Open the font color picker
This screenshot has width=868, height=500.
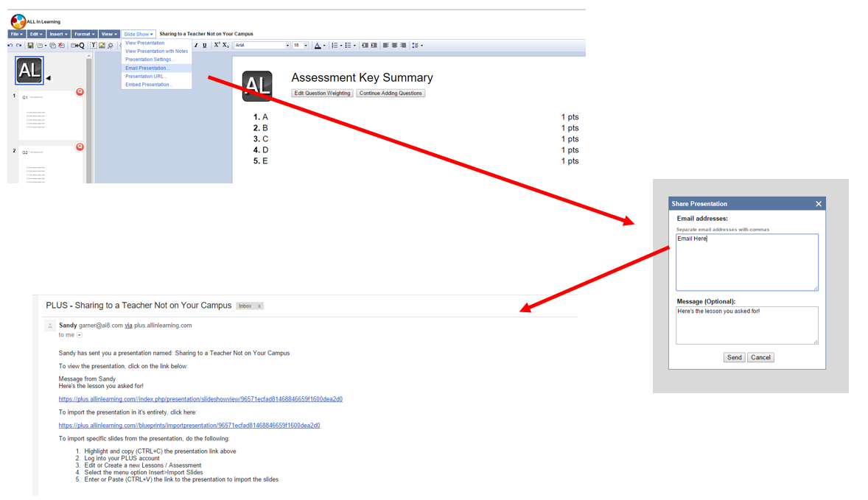[319, 46]
